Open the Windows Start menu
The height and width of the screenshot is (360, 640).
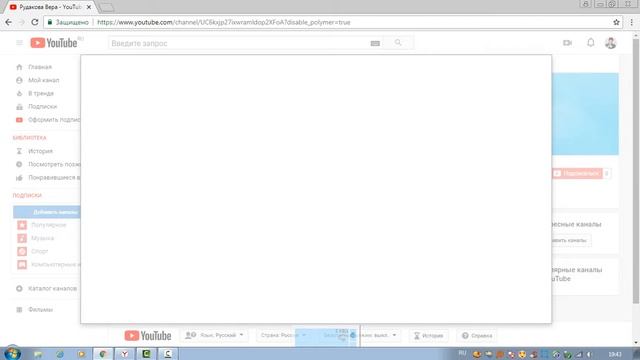point(12,353)
